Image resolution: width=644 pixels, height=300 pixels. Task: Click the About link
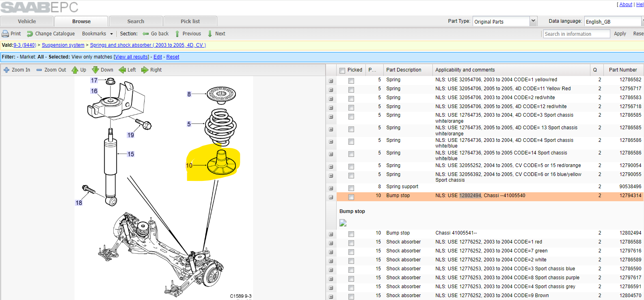(x=626, y=4)
